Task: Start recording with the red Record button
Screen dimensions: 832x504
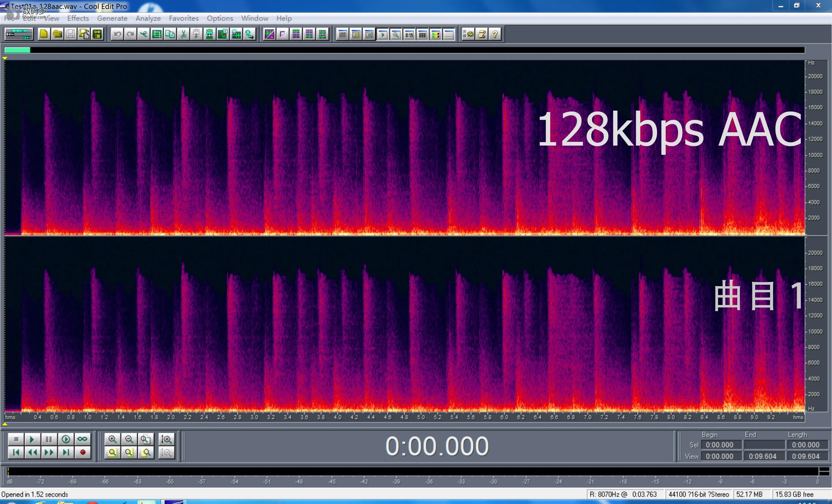Action: pyautogui.click(x=82, y=452)
